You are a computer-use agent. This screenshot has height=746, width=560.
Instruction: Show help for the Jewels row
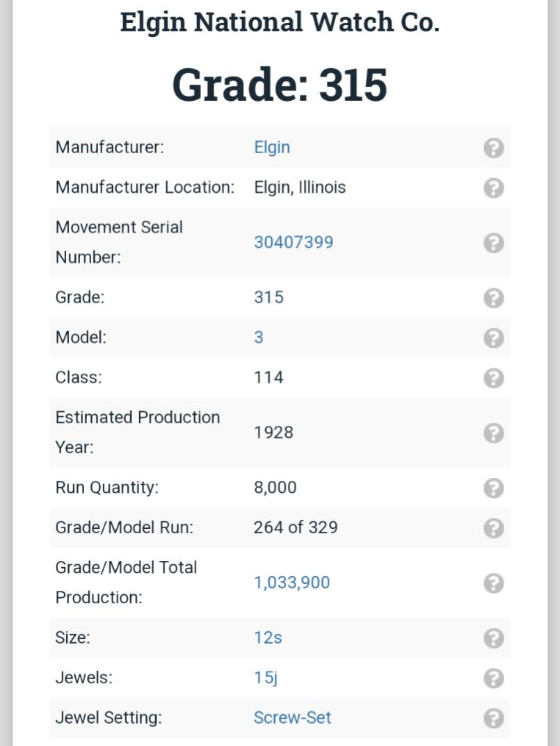[493, 678]
